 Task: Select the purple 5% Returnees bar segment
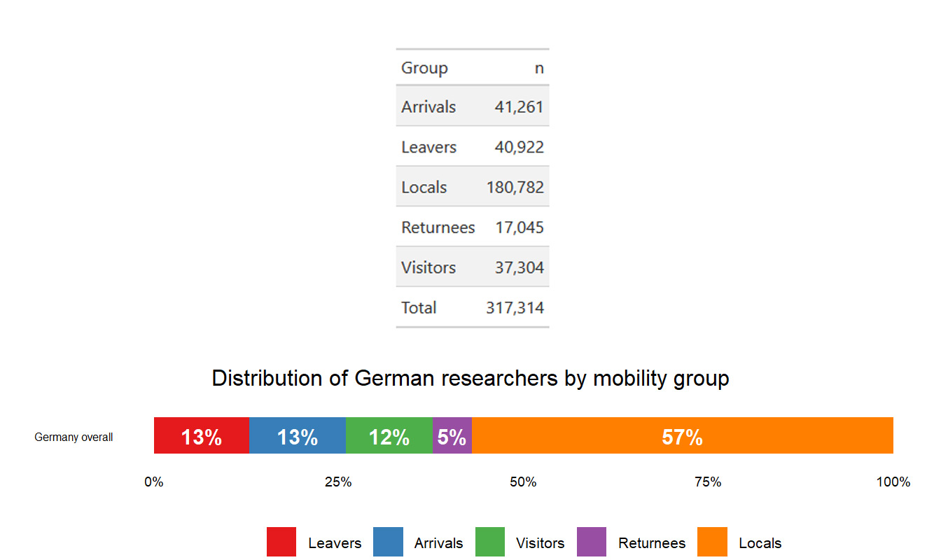pyautogui.click(x=452, y=435)
